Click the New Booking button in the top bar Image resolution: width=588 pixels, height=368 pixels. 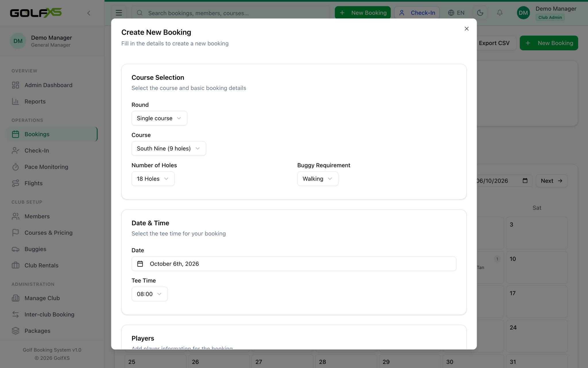pyautogui.click(x=363, y=13)
